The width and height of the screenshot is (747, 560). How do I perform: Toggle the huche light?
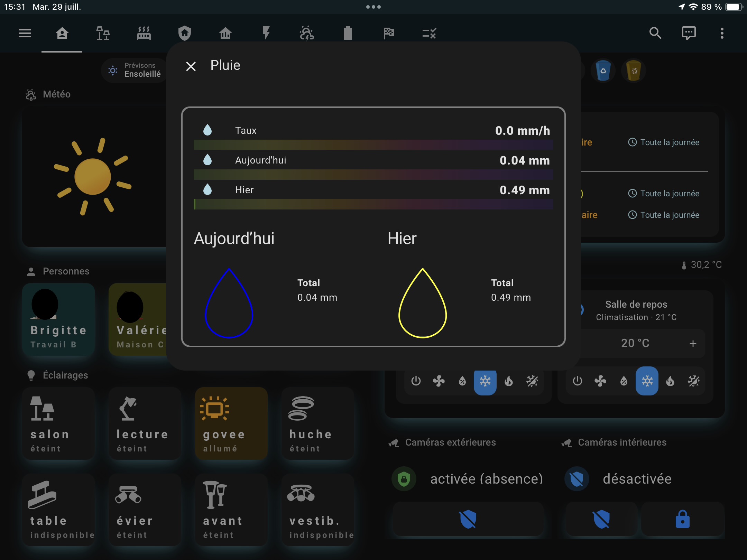pyautogui.click(x=317, y=423)
